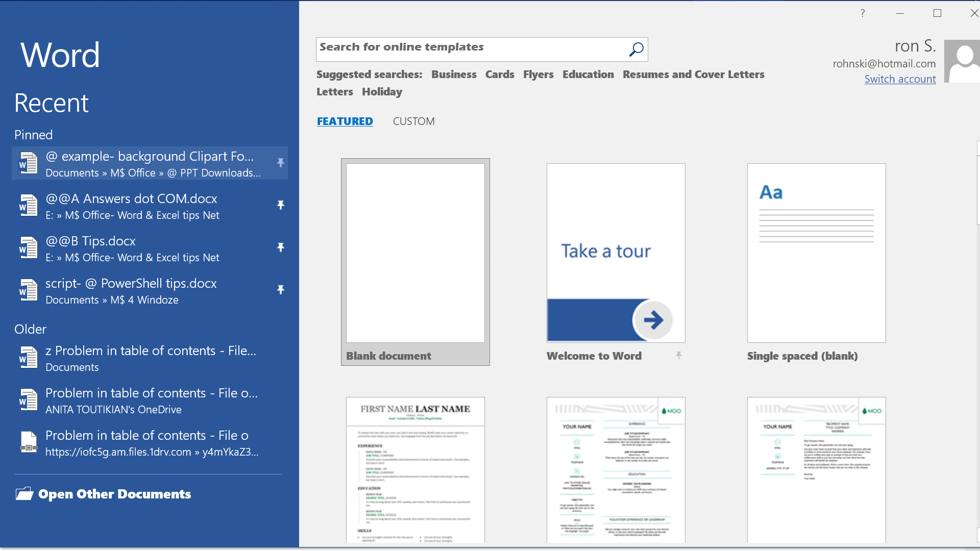Open ANITA TOUTIKIAN's OneDrive document
The image size is (980, 551).
(x=150, y=400)
